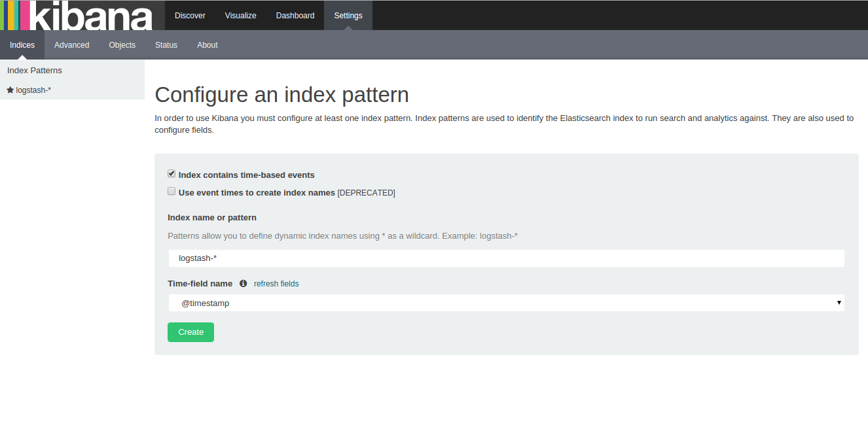Click the refresh fields link

[276, 284]
